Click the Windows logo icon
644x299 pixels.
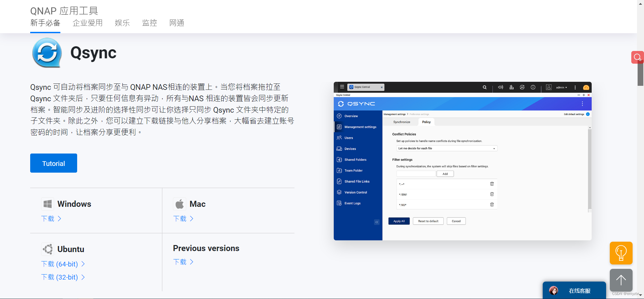pos(48,204)
